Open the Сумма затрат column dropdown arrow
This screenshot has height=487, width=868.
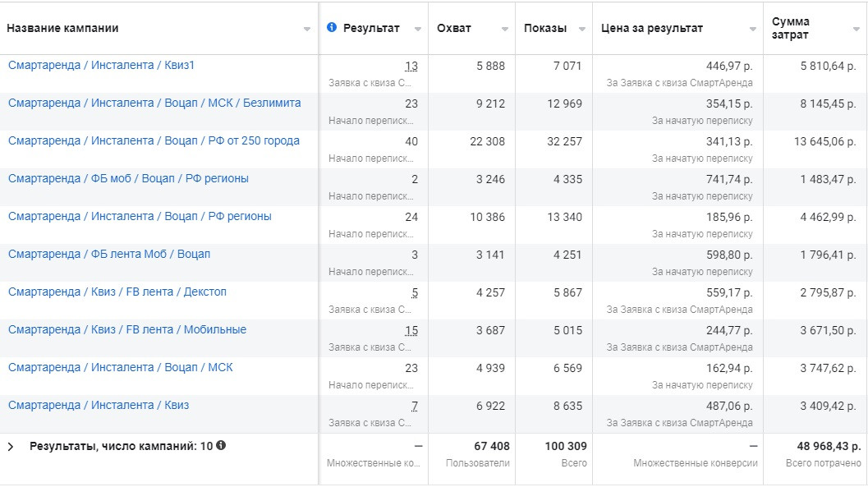click(857, 29)
